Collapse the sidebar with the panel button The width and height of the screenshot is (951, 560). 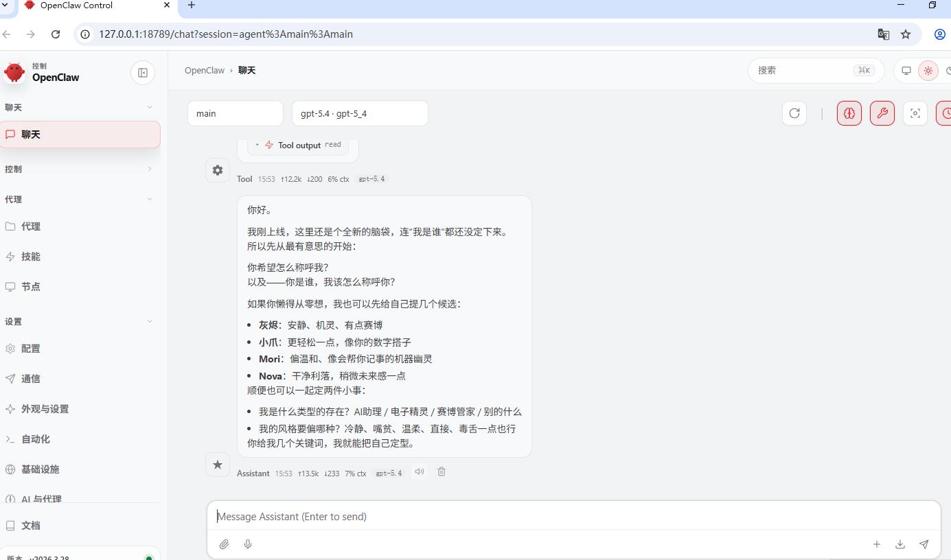click(x=143, y=73)
